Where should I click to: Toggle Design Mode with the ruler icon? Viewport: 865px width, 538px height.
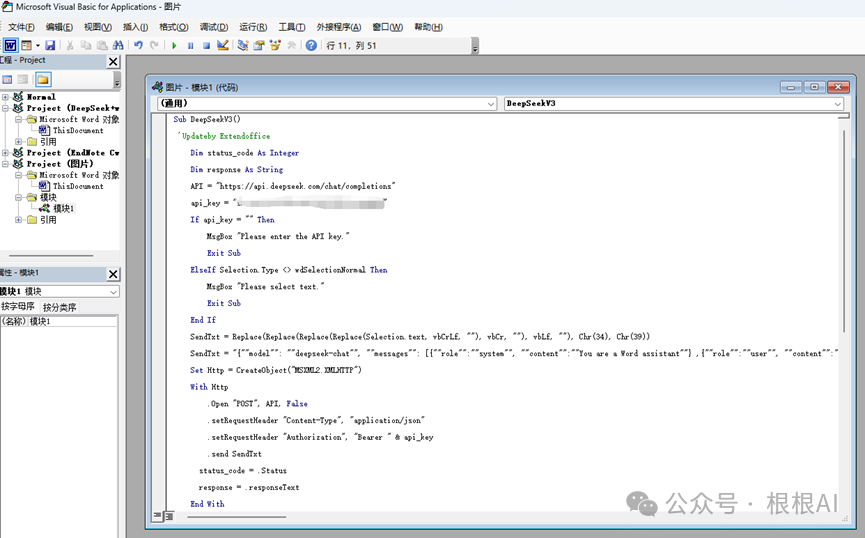coord(223,45)
